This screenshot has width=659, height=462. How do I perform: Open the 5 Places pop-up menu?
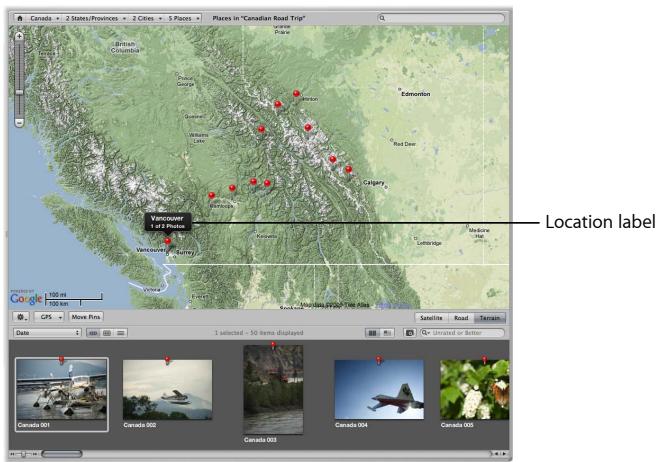tap(183, 18)
